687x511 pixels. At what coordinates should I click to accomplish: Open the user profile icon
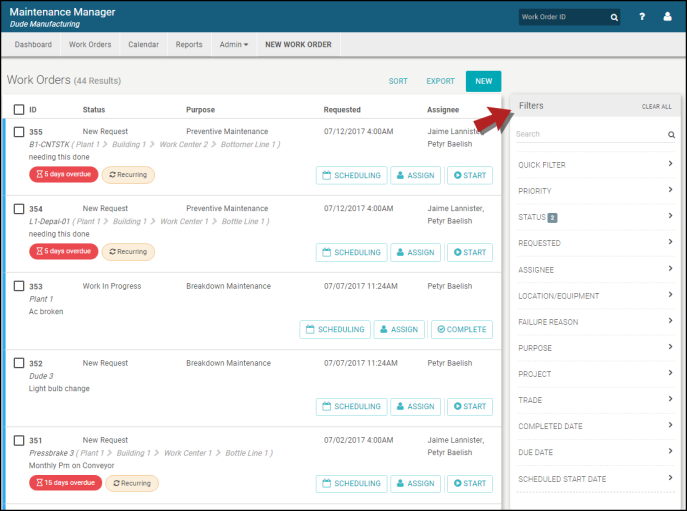[x=668, y=17]
